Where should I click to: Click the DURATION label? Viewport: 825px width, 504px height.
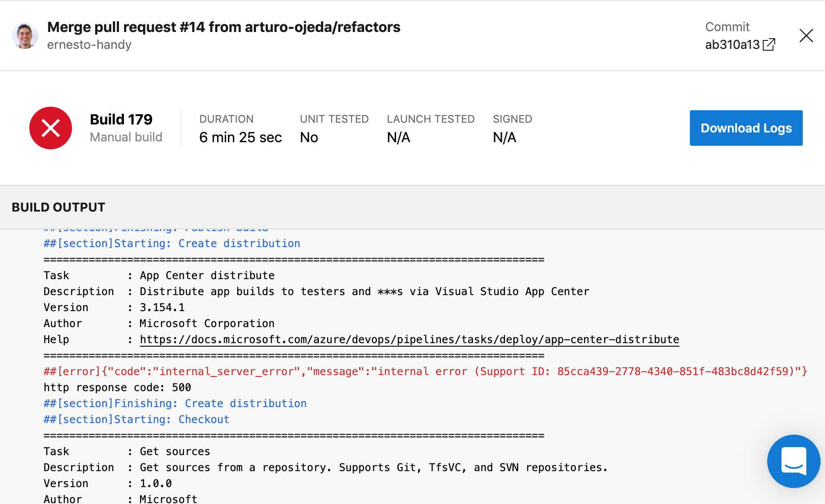226,119
